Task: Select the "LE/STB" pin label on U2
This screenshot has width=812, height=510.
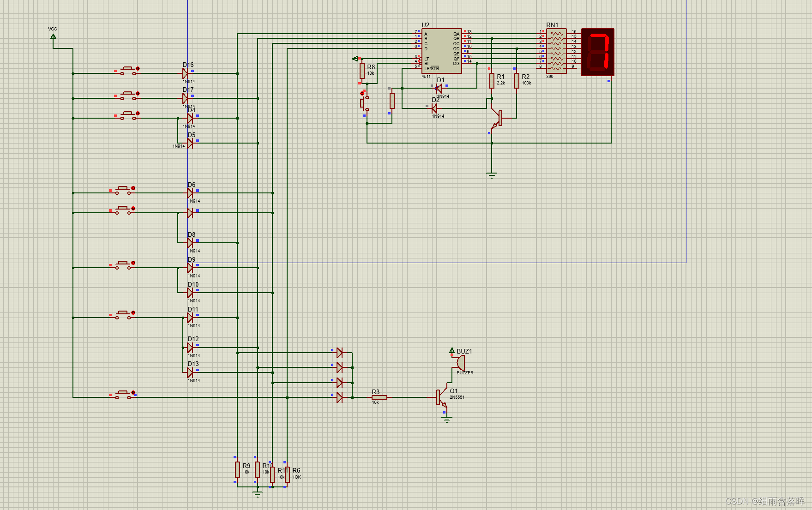Action: 432,68
